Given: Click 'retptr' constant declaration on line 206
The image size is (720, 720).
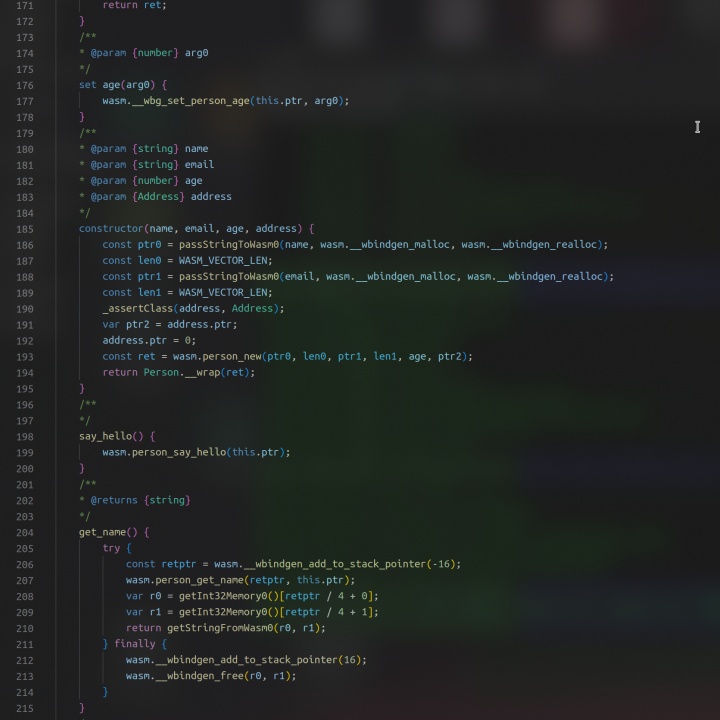Looking at the screenshot, I should click(x=179, y=564).
